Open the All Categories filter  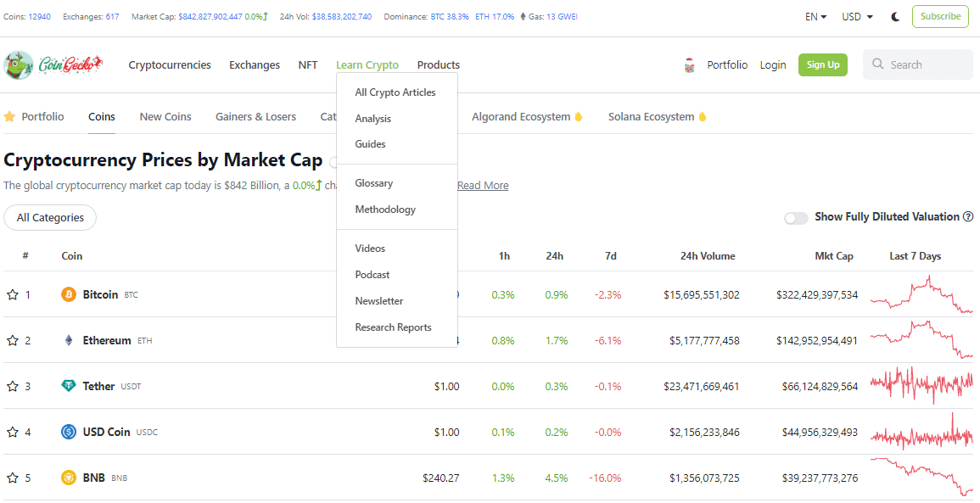coord(50,217)
